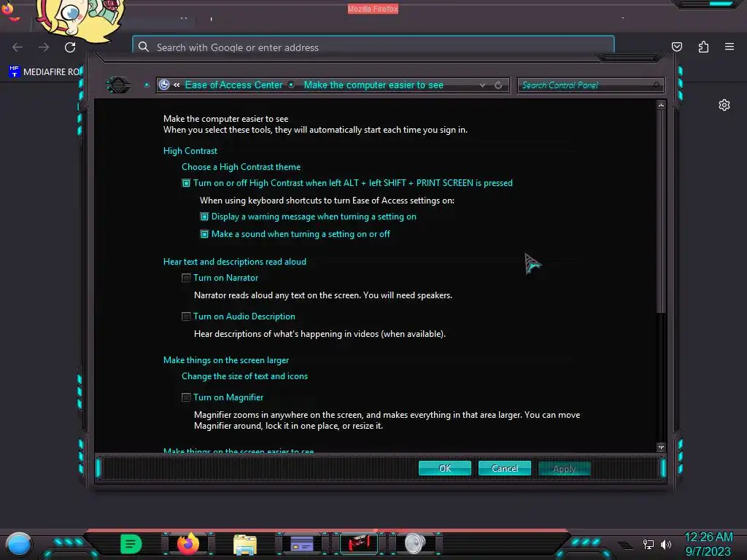Click the Firefox logo in the title bar

click(x=8, y=9)
